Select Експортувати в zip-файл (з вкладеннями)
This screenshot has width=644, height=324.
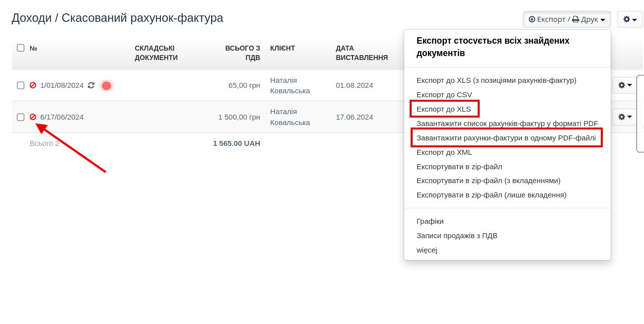(488, 181)
